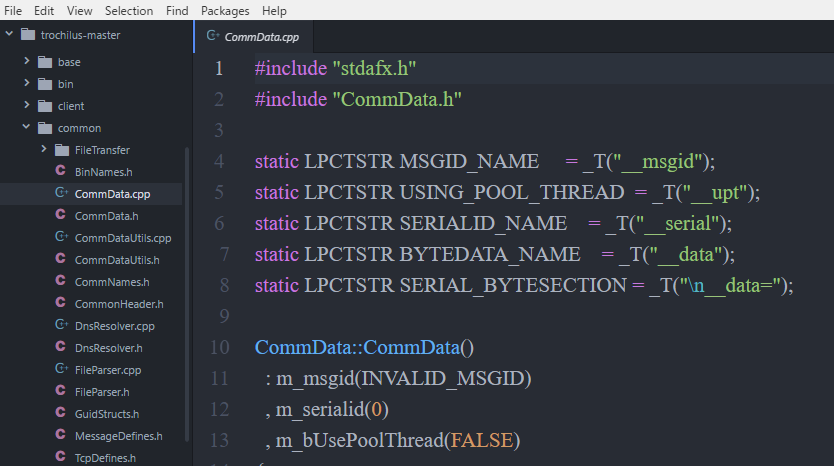Image resolution: width=834 pixels, height=466 pixels.
Task: Click the FileTransfer folder icon
Action: coord(62,150)
